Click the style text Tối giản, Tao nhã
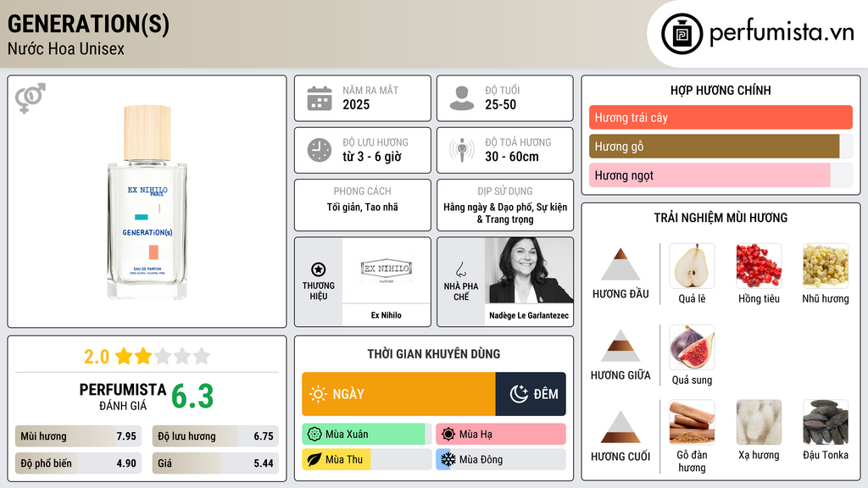Screen dimensions: 868x488 point(363,207)
